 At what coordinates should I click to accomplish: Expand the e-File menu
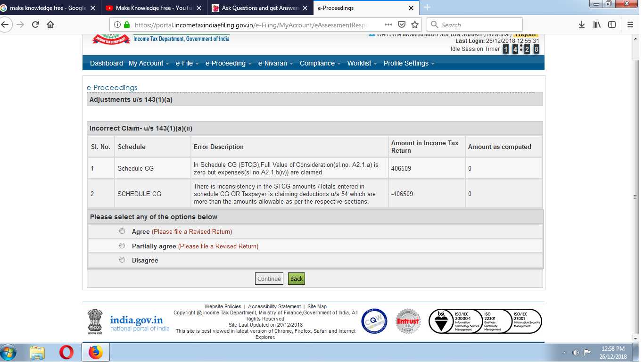[x=187, y=63]
